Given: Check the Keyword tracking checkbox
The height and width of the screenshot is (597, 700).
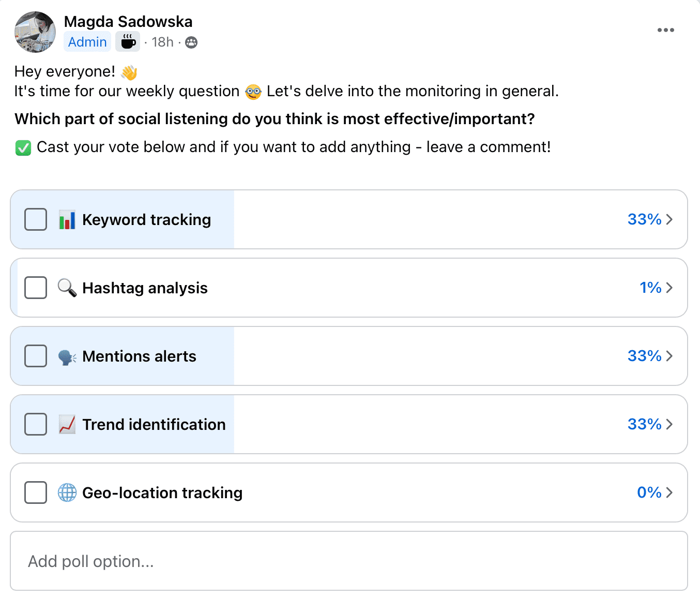Looking at the screenshot, I should (x=36, y=219).
